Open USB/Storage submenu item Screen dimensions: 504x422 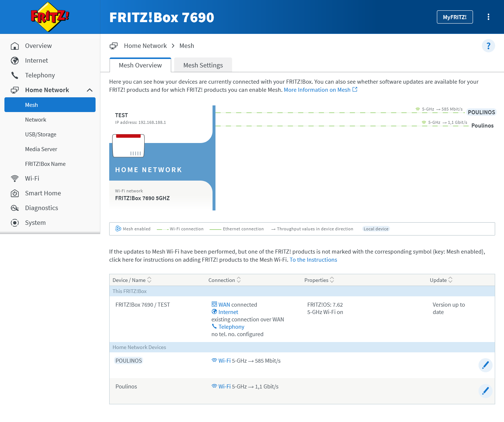[41, 134]
